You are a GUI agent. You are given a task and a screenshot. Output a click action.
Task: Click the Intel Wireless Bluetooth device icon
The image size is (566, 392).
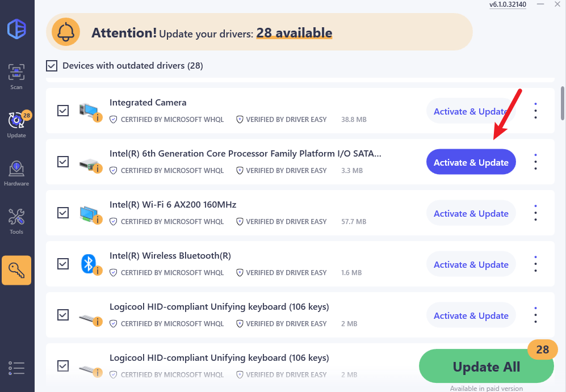click(89, 264)
